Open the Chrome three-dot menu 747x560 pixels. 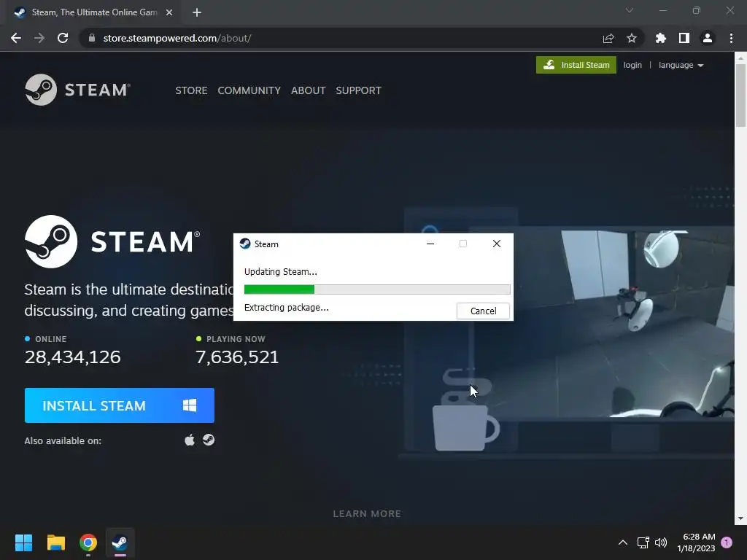click(x=731, y=38)
